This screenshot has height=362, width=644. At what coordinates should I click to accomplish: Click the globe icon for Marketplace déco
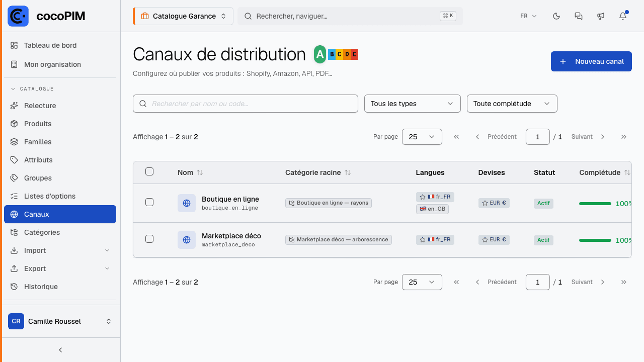click(x=187, y=240)
